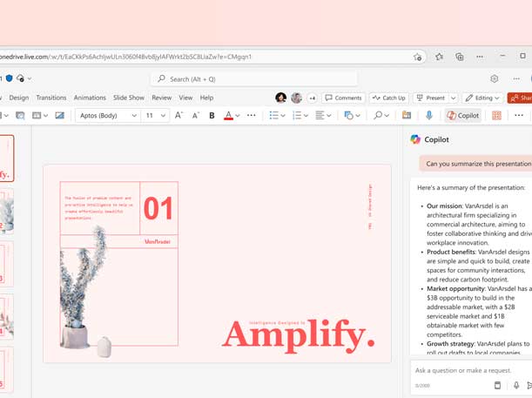Open the Designer icon in ribbon
This screenshot has width=532, height=398.
(497, 116)
